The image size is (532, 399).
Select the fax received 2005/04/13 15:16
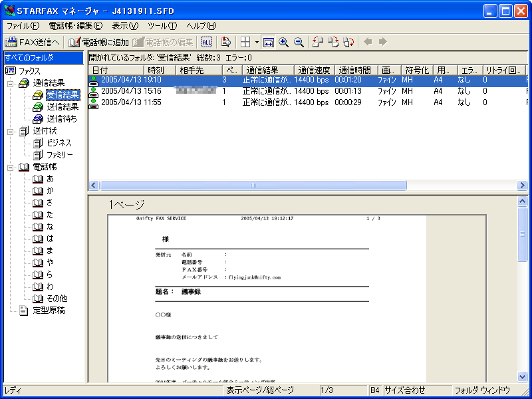(308, 91)
